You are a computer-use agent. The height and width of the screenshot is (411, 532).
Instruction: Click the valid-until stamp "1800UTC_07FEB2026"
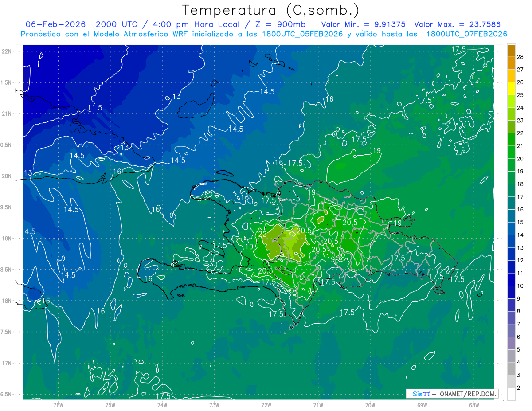466,34
